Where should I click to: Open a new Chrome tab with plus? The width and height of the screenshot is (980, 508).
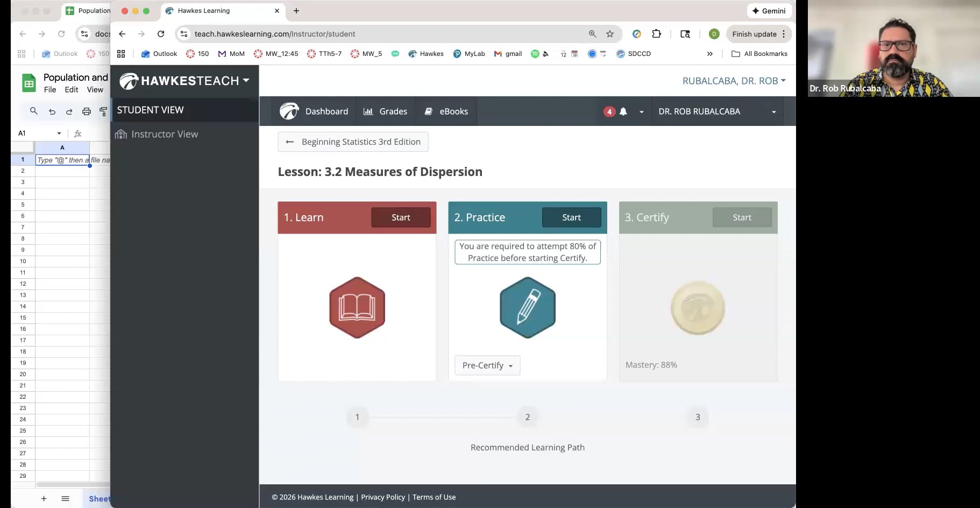click(296, 11)
